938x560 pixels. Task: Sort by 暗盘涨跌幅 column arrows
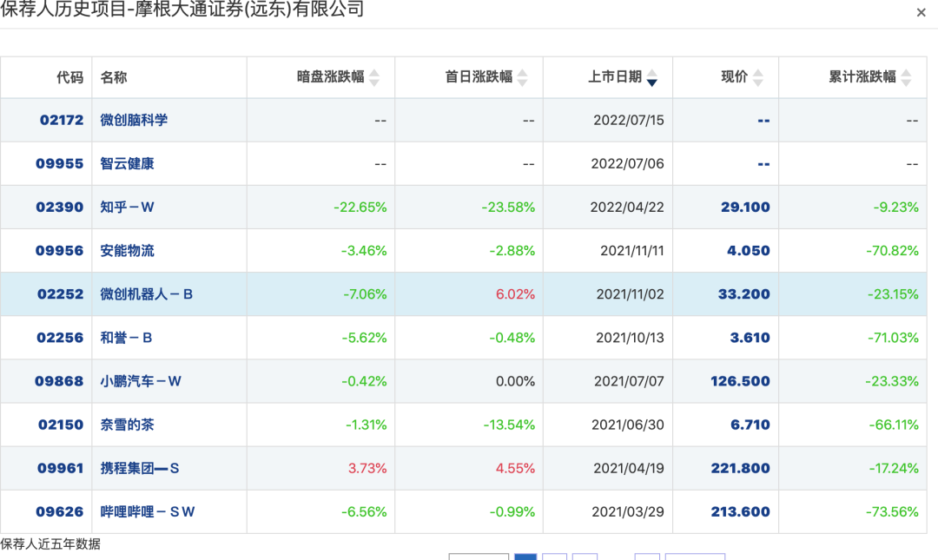coord(374,78)
